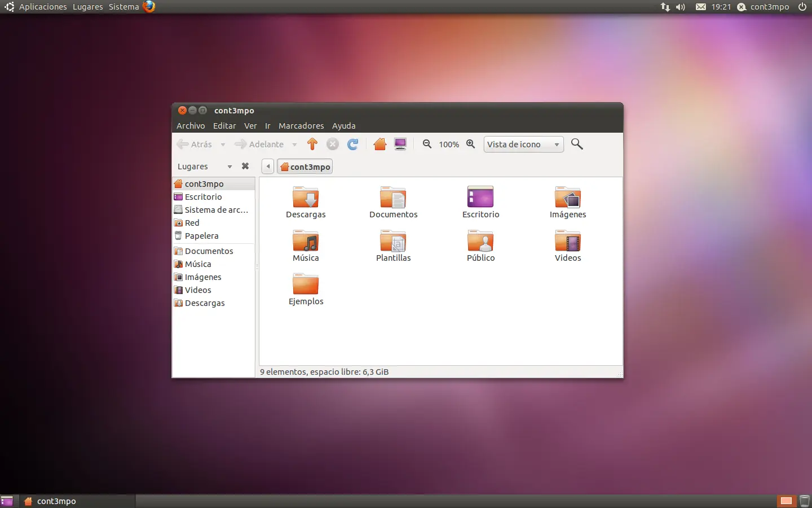The image size is (812, 508).
Task: Open the Aplicaciones panel menu
Action: (x=43, y=7)
